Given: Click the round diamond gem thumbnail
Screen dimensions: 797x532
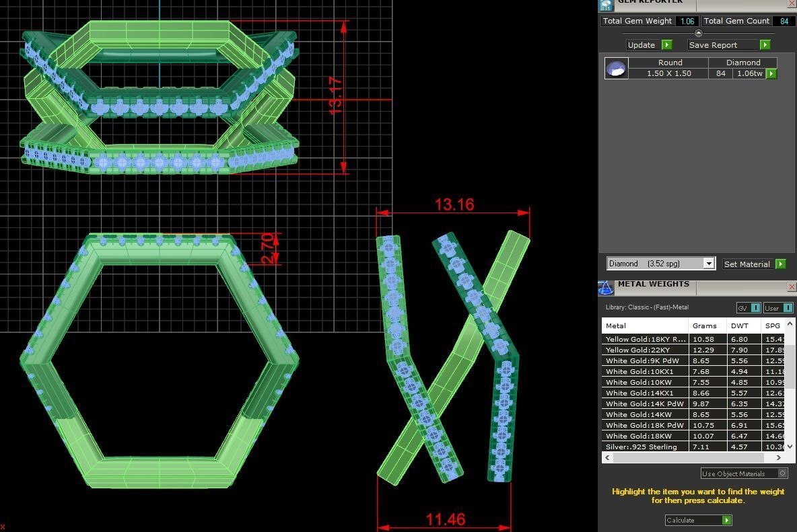Looking at the screenshot, I should point(616,68).
